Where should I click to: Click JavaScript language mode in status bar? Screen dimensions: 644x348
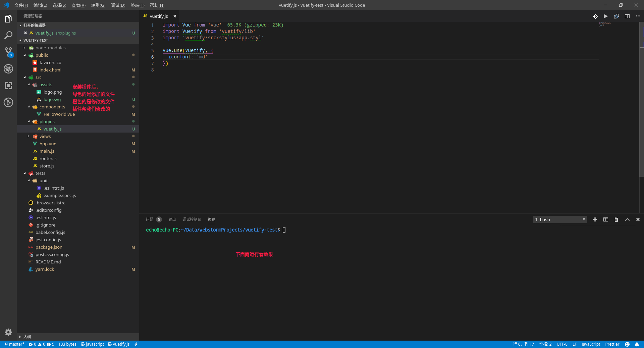click(591, 344)
